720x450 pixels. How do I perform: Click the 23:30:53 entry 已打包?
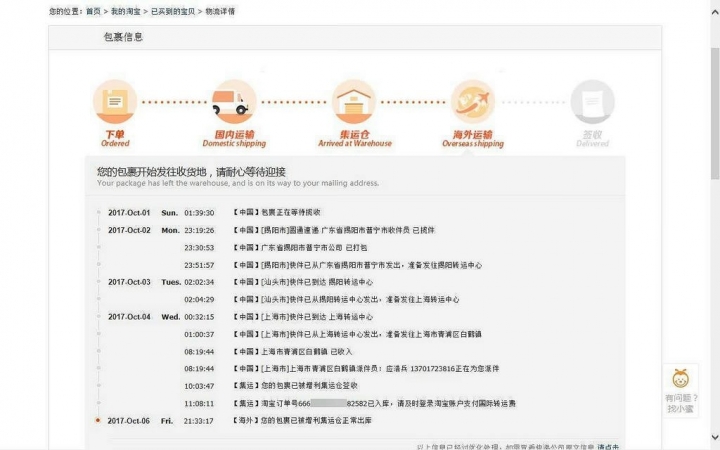(x=300, y=248)
